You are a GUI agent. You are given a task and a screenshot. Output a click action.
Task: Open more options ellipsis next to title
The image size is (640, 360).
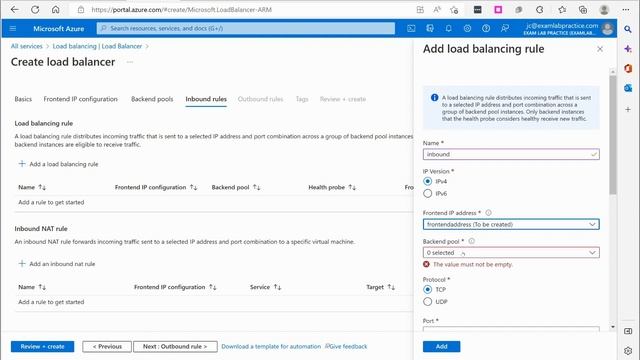[130, 62]
